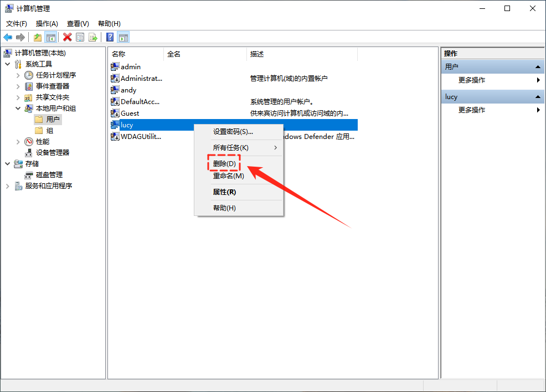Collapse the 用户 section in actions pane

(x=537, y=67)
